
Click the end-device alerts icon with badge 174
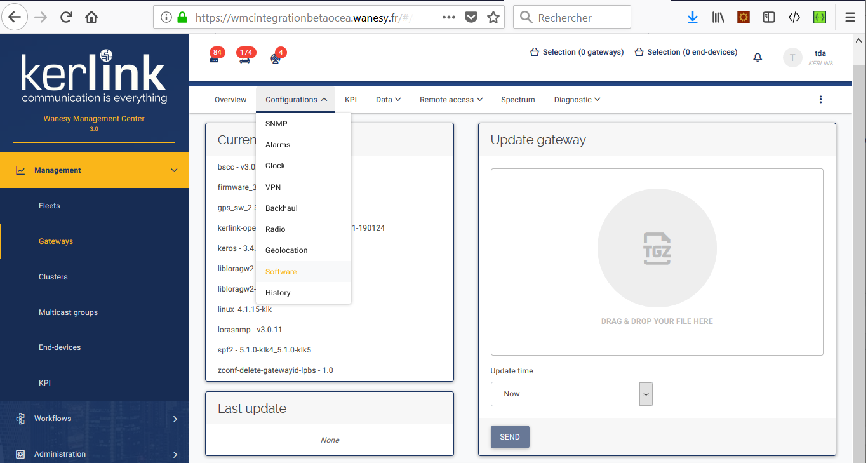[244, 58]
